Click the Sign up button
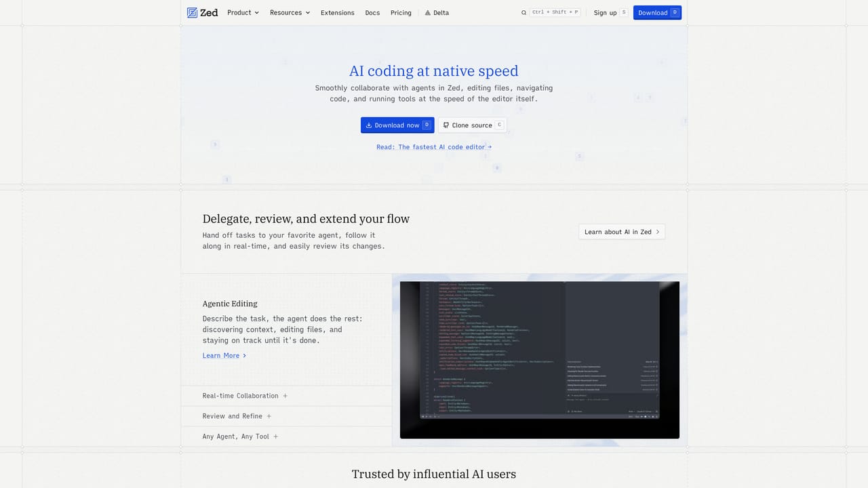 tap(610, 12)
